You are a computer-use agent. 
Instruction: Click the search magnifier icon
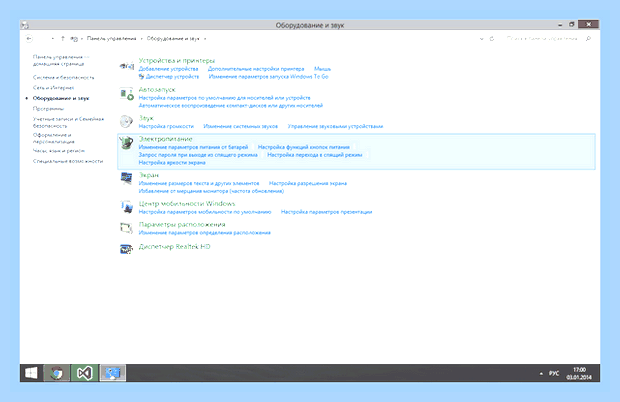click(x=588, y=39)
